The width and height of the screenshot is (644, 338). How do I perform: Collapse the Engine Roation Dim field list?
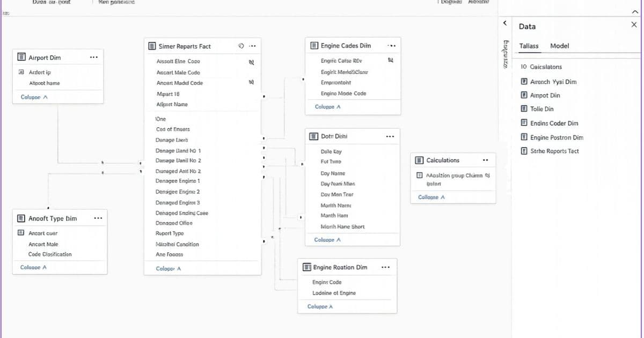pyautogui.click(x=319, y=306)
